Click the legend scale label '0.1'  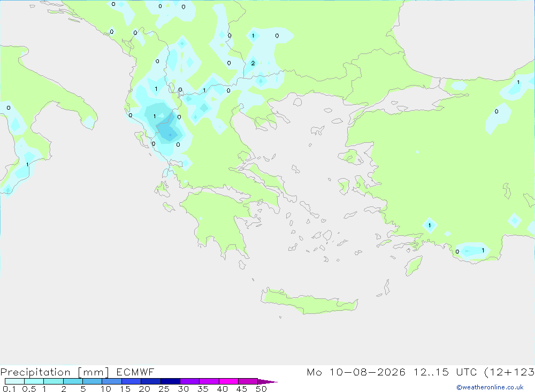tap(9, 389)
